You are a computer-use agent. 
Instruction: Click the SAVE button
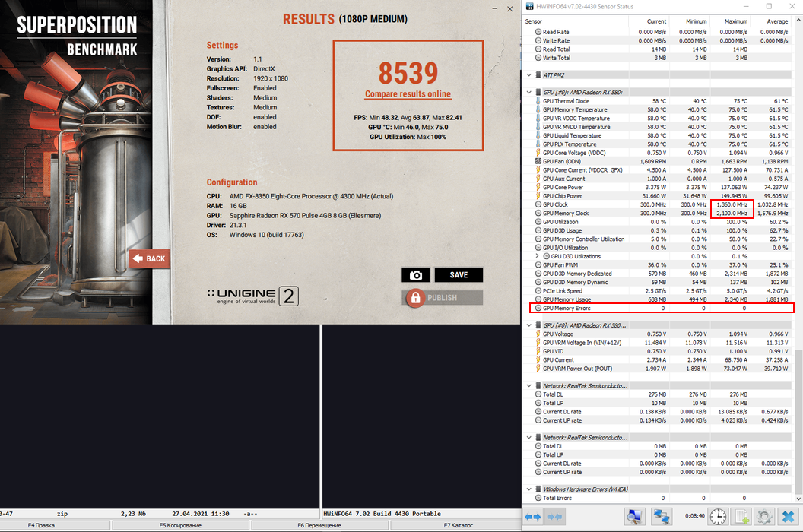[x=459, y=275]
